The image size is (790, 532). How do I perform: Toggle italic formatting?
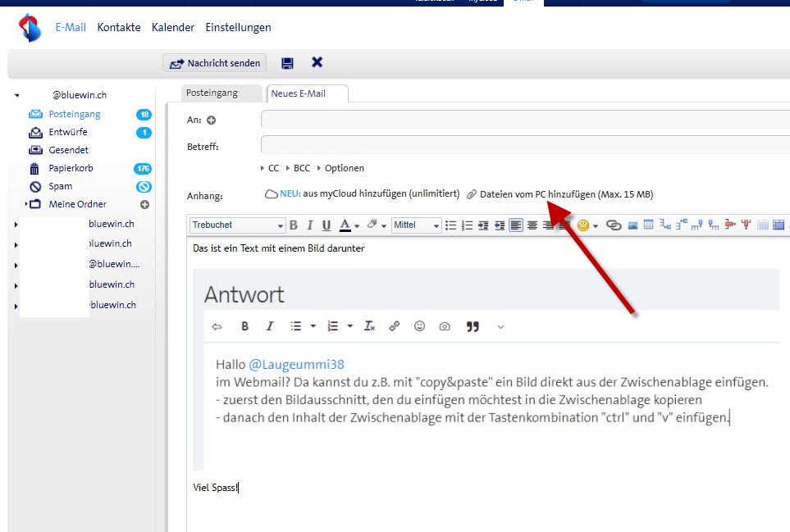(310, 225)
